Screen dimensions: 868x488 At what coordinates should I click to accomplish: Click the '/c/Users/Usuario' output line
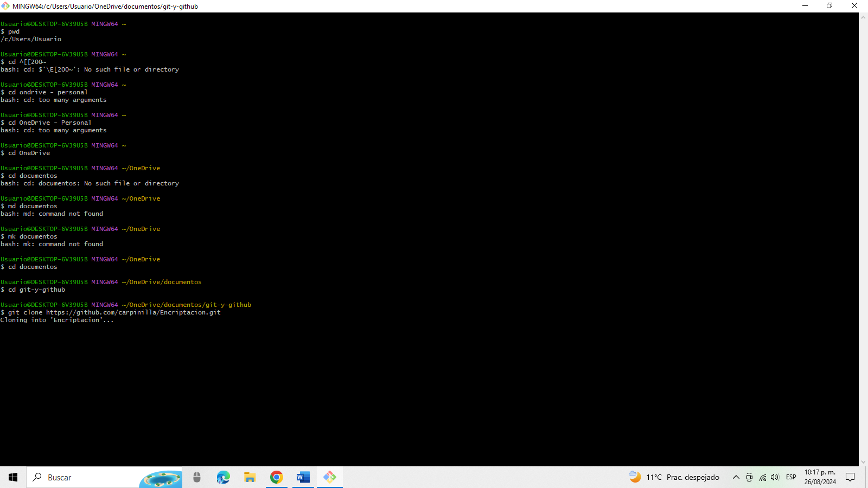click(x=31, y=39)
